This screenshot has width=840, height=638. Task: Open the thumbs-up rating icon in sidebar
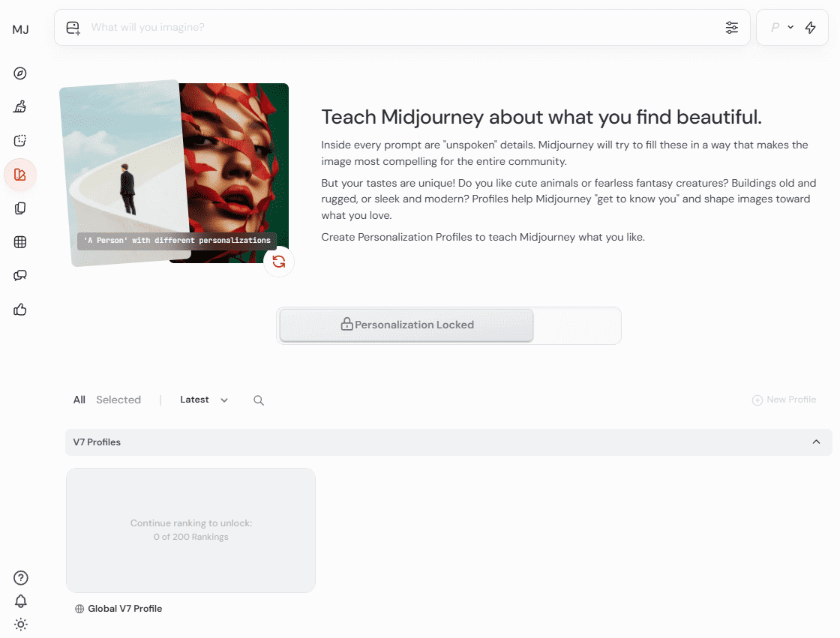(20, 310)
